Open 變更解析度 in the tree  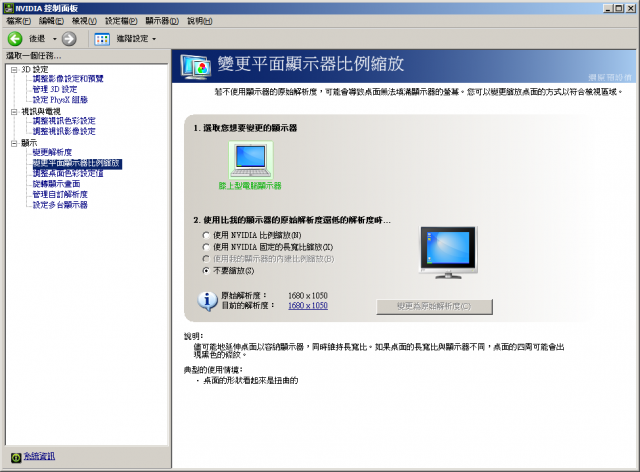tap(52, 152)
